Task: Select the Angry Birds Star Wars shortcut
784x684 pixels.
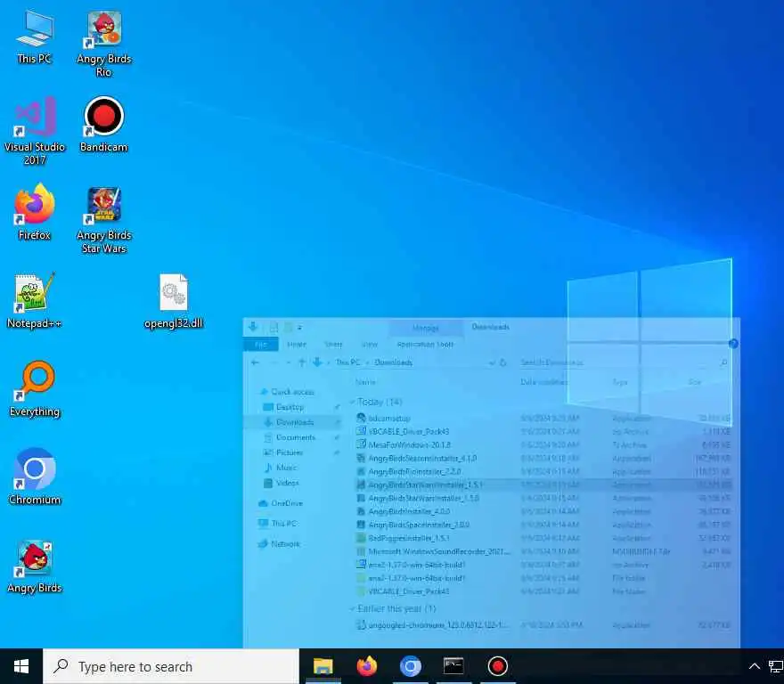Action: (x=104, y=220)
